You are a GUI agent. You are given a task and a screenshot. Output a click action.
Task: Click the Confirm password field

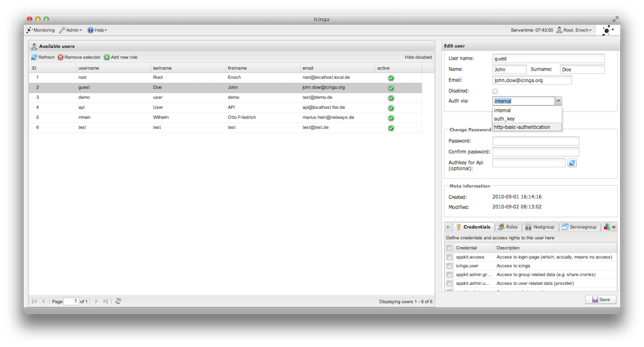536,152
